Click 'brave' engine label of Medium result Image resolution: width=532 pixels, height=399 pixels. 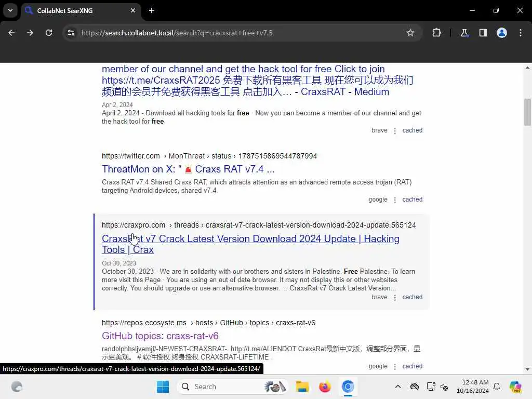pos(379,130)
